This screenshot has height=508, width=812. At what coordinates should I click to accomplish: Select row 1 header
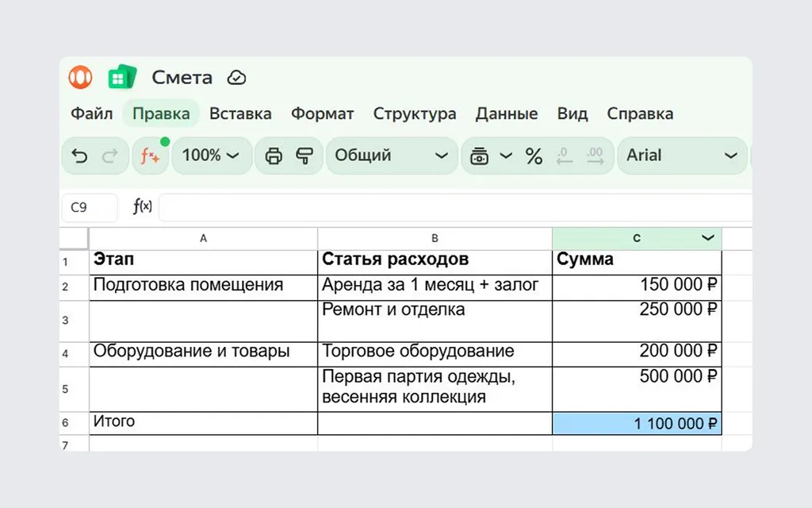pyautogui.click(x=74, y=262)
